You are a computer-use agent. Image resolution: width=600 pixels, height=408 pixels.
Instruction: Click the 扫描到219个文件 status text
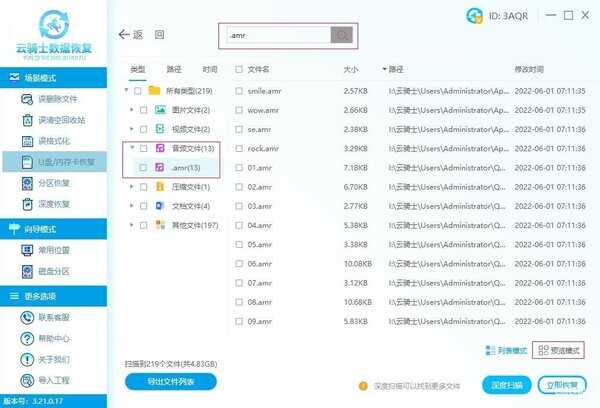click(171, 364)
